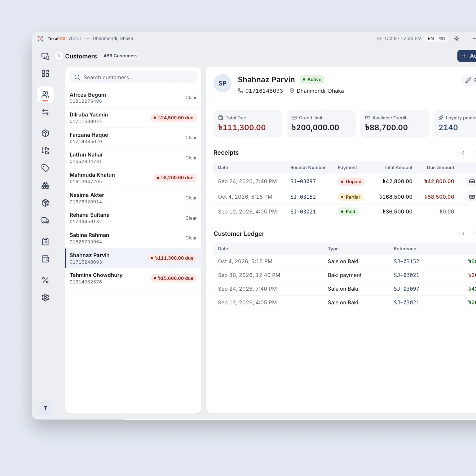Image resolution: width=476 pixels, height=476 pixels.
Task: Open the T user avatar button
Action: click(45, 408)
